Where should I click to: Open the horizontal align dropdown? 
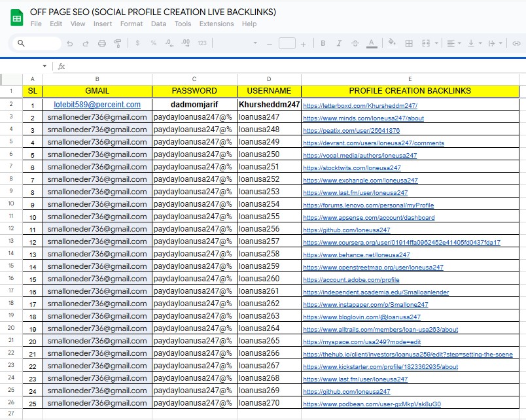(459, 44)
